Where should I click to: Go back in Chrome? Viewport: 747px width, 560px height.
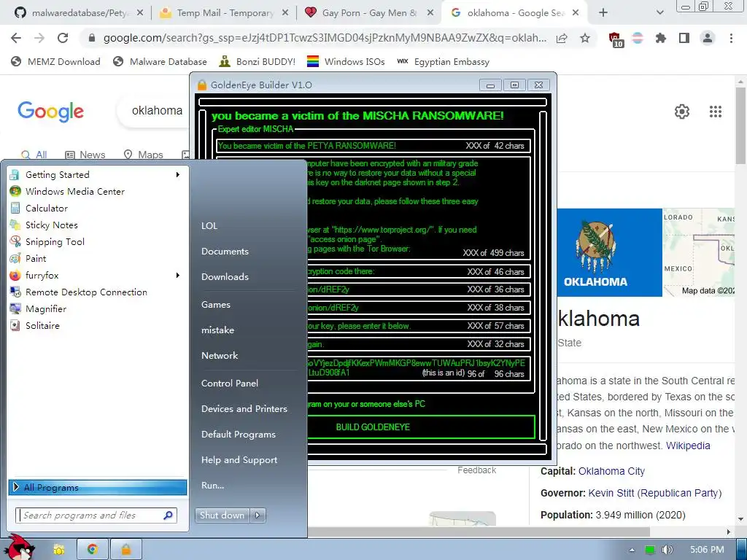[16, 38]
